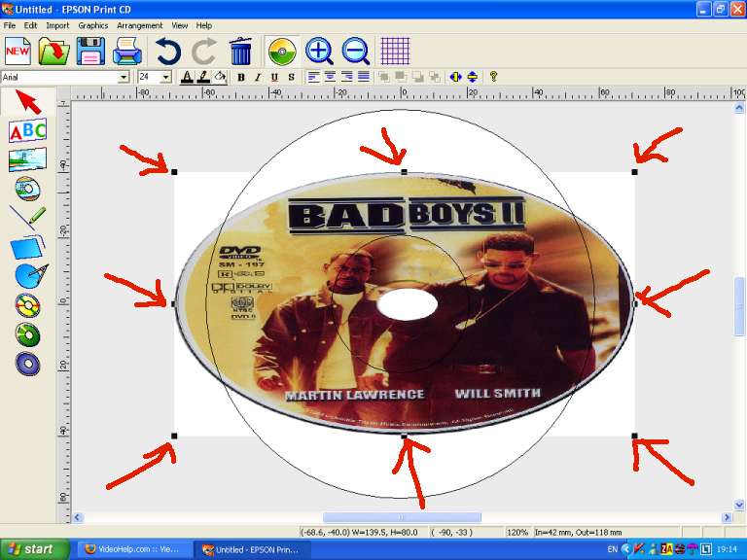This screenshot has width=747, height=560.
Task: Toggle italic formatting
Action: click(x=258, y=77)
